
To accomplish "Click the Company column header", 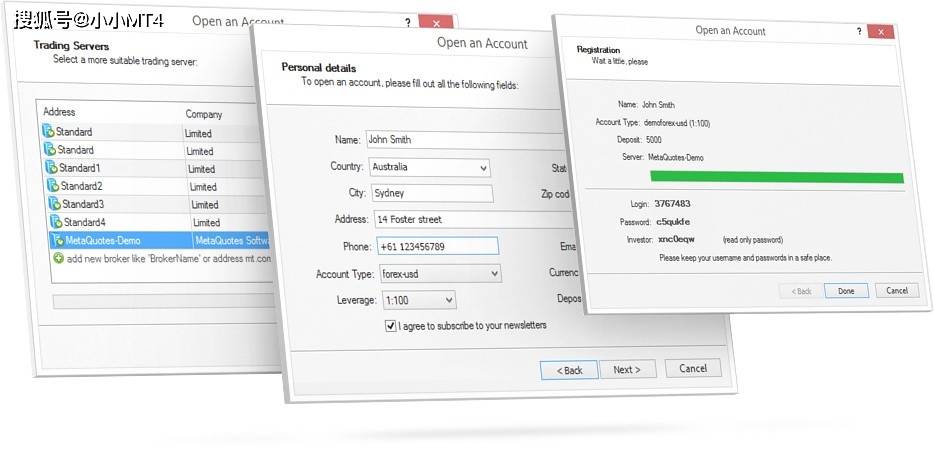I will 203,114.
